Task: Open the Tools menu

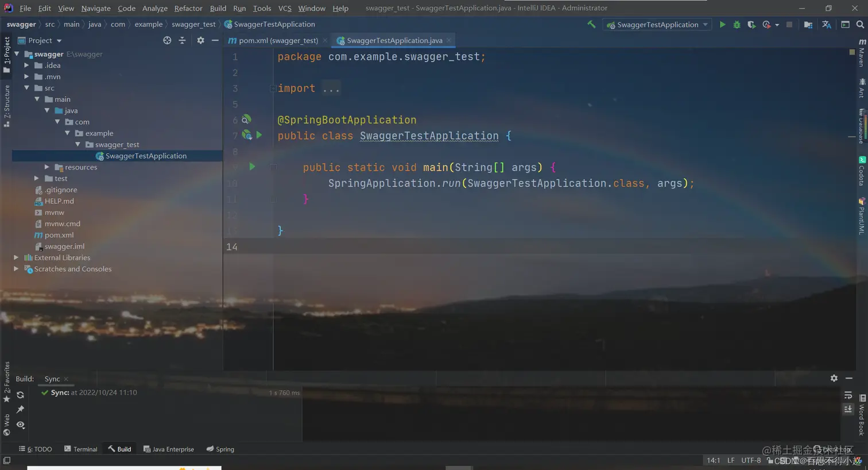Action: click(262, 8)
